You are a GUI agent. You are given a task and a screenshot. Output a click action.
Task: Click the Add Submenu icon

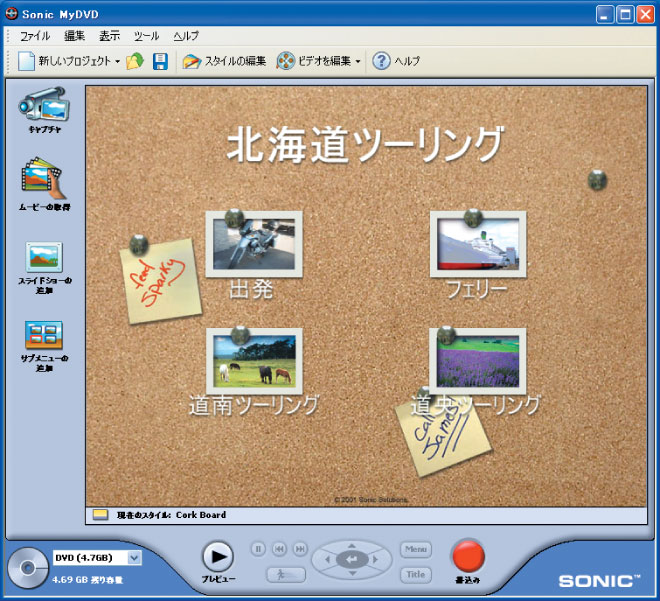[44, 335]
